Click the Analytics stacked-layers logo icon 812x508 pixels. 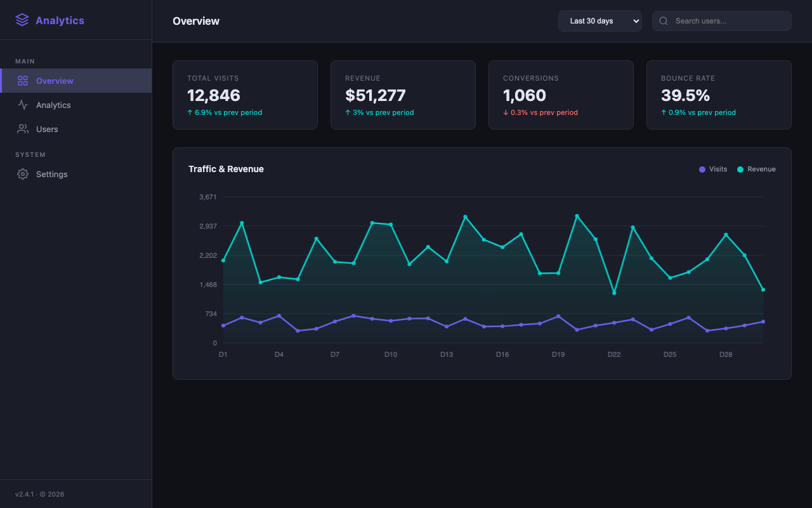tap(22, 20)
